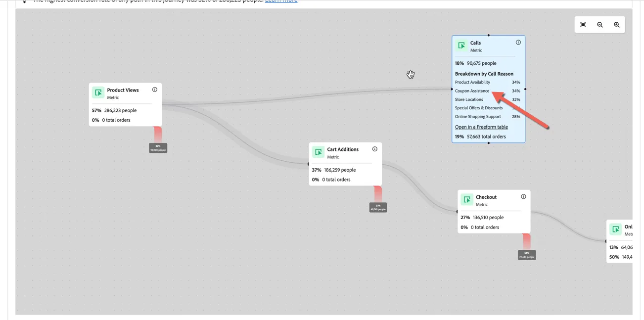Click the Breakdown by Call Reason heading
Viewport: 644px width, 320px height.
(x=484, y=74)
